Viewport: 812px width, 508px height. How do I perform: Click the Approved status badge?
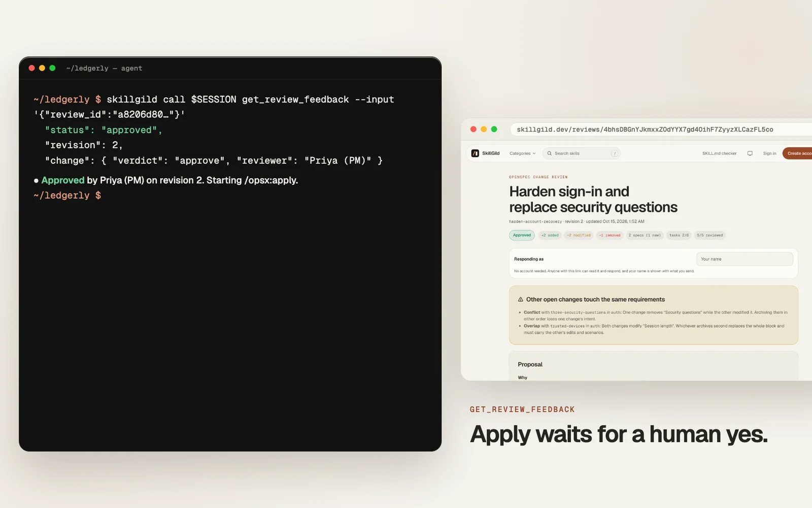[x=522, y=235]
